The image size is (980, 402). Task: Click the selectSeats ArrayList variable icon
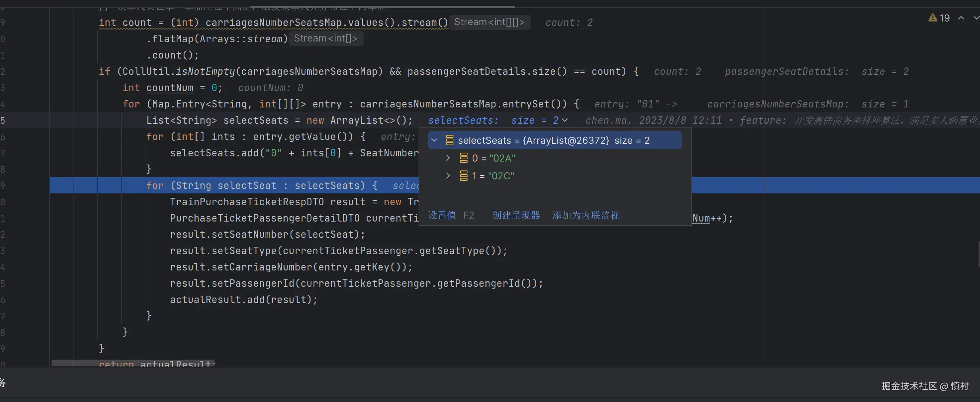(449, 140)
